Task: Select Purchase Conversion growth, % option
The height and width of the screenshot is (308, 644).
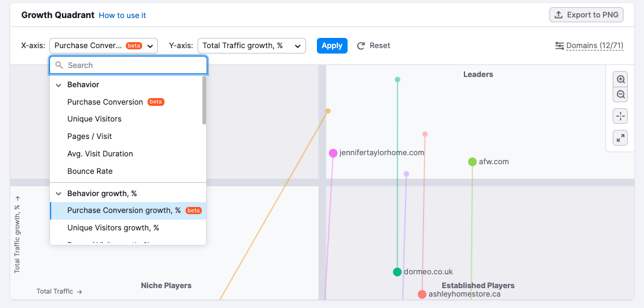Action: point(128,211)
